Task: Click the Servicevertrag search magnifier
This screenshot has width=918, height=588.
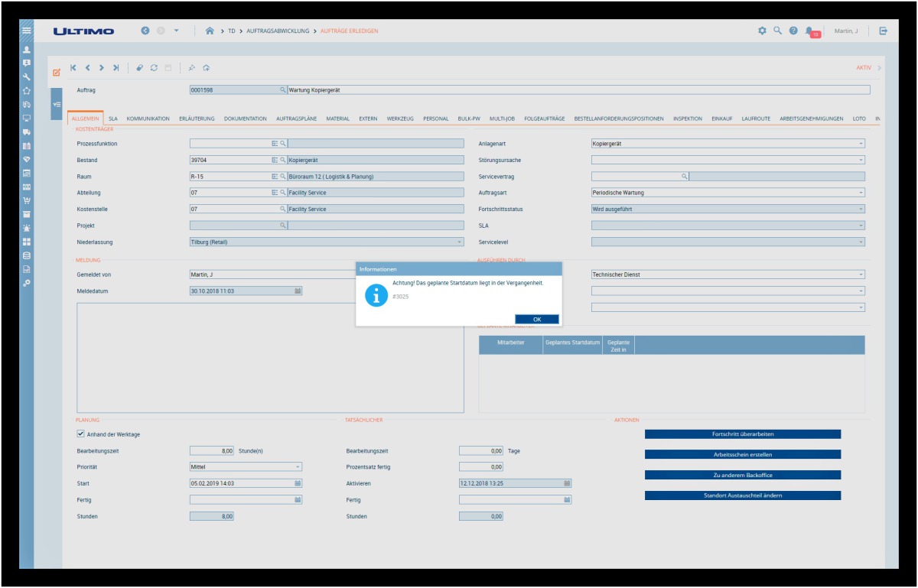Action: pyautogui.click(x=684, y=177)
